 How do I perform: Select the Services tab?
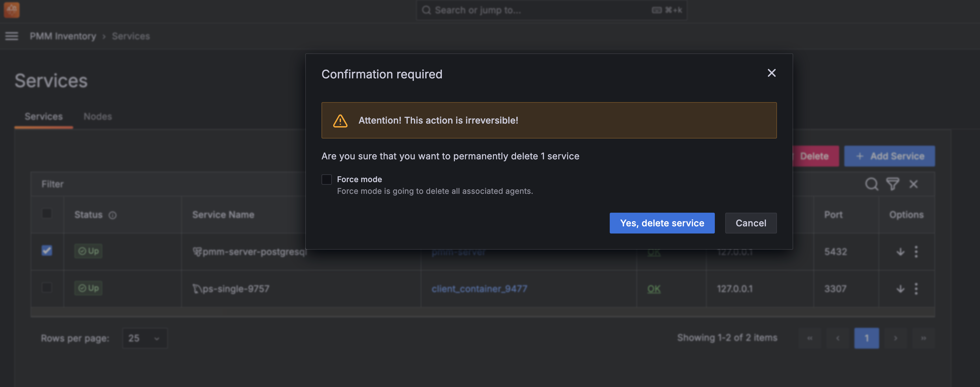[x=43, y=117]
